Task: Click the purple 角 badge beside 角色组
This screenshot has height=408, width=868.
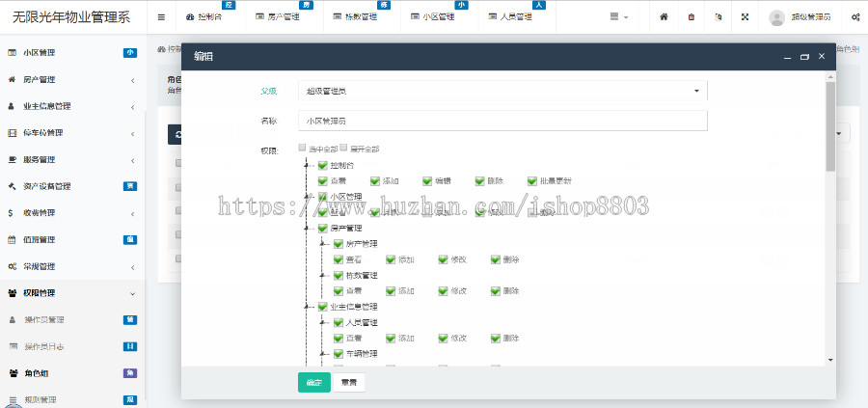Action: (129, 373)
